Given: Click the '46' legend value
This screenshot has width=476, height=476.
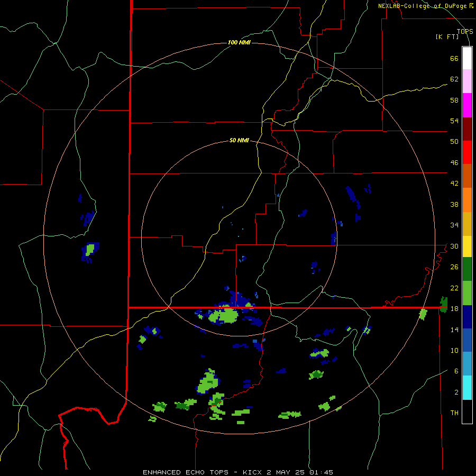Looking at the screenshot, I should (454, 163).
